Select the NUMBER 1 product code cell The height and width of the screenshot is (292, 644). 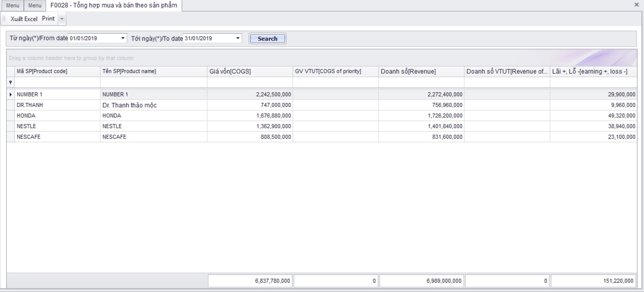(x=57, y=95)
